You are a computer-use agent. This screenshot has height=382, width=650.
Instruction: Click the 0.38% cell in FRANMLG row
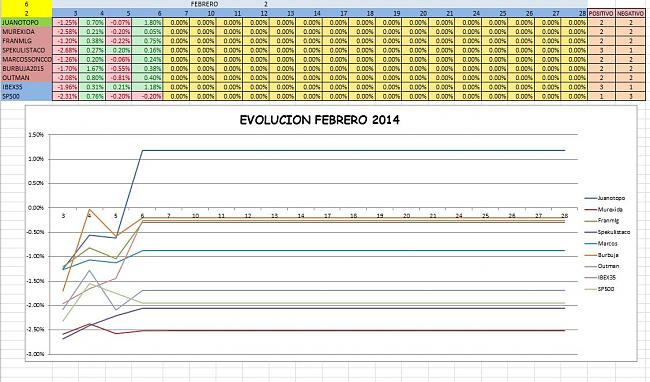pyautogui.click(x=92, y=41)
